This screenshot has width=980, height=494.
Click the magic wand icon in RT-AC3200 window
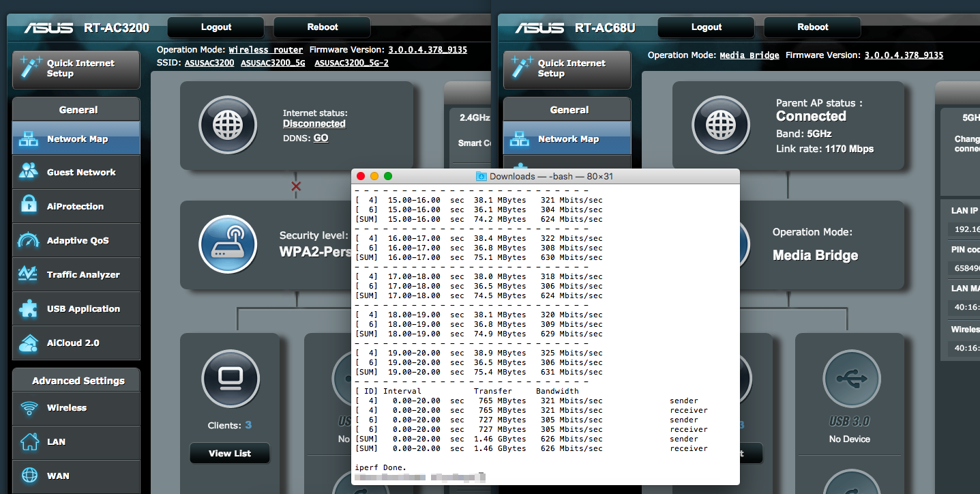[x=31, y=68]
